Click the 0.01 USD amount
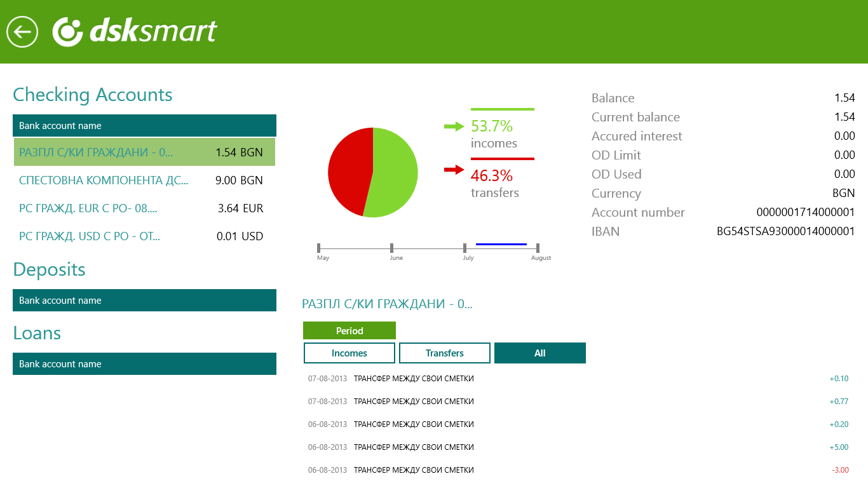Image resolution: width=868 pixels, height=488 pixels. point(240,236)
